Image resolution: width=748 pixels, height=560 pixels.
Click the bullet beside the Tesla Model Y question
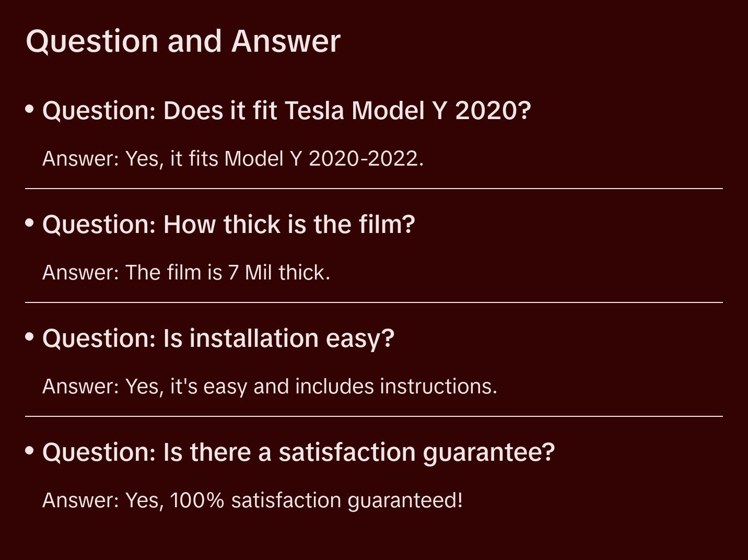point(30,109)
